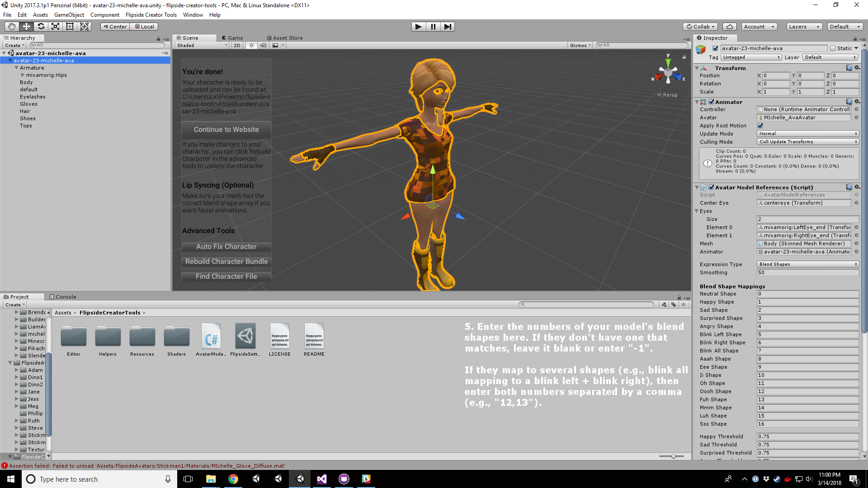
Task: Click the Play button to preview animation
Action: tap(418, 26)
